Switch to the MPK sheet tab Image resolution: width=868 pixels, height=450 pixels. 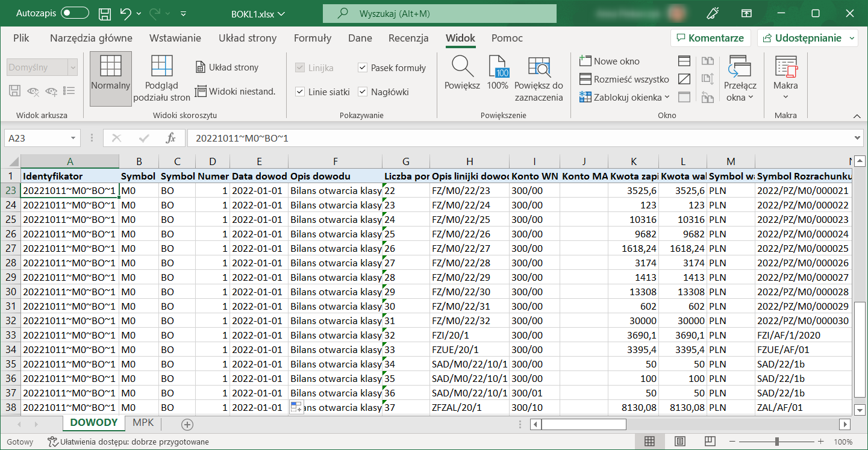pos(143,423)
